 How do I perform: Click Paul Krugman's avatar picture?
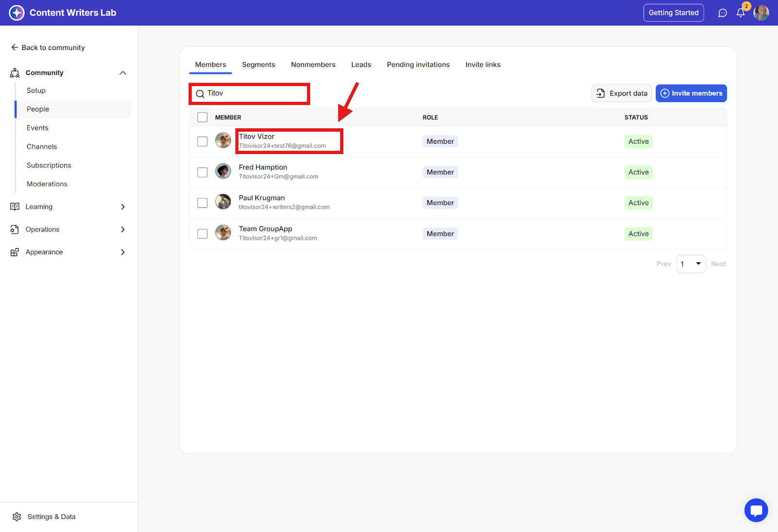coord(223,202)
